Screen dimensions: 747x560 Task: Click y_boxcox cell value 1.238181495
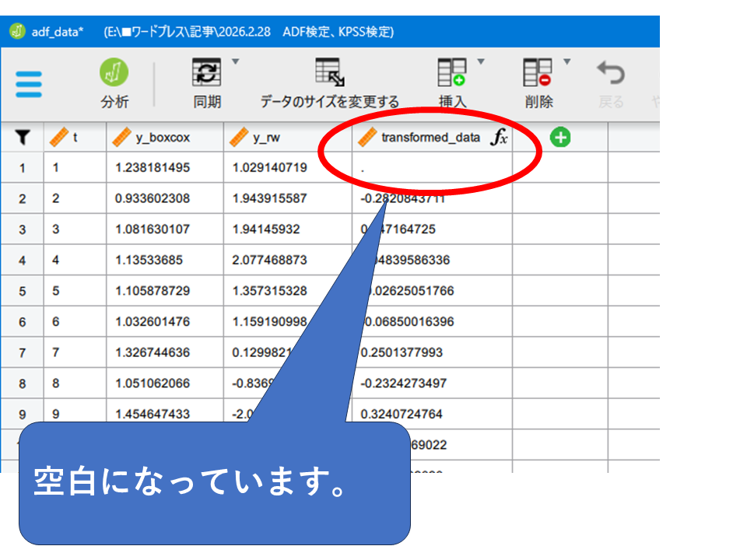click(x=153, y=168)
